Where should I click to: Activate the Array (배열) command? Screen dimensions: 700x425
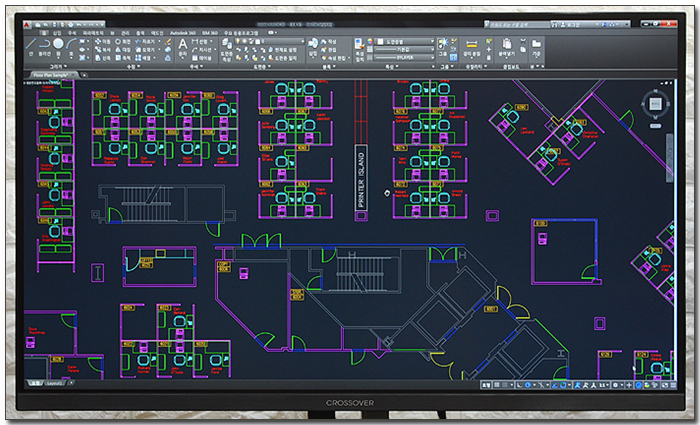coord(144,58)
